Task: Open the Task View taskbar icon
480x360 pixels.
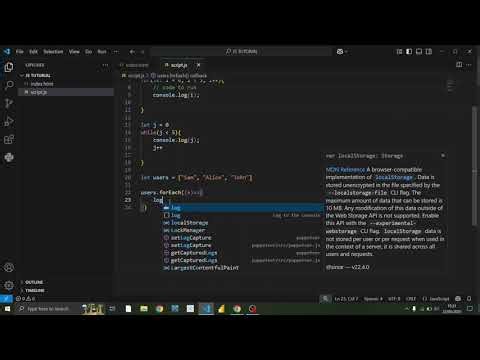Action: coord(112,309)
